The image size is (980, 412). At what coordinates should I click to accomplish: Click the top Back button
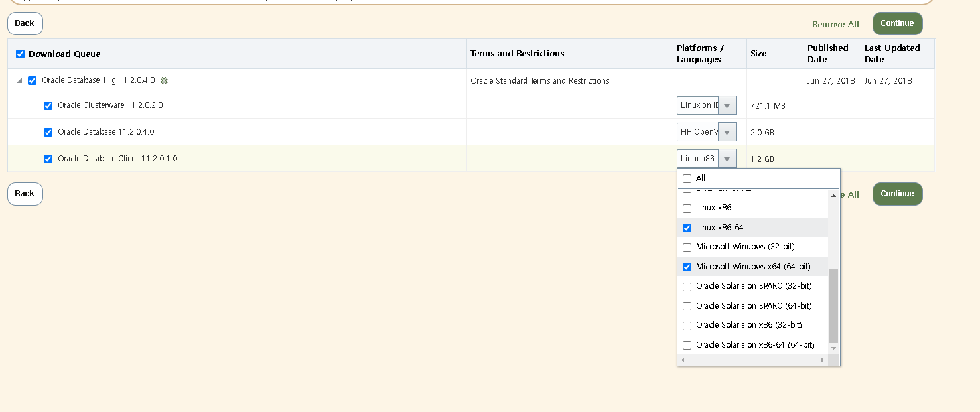25,23
